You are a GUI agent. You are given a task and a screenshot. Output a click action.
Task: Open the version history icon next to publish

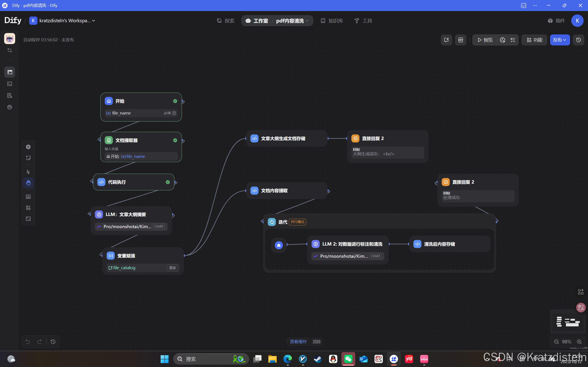click(x=579, y=40)
